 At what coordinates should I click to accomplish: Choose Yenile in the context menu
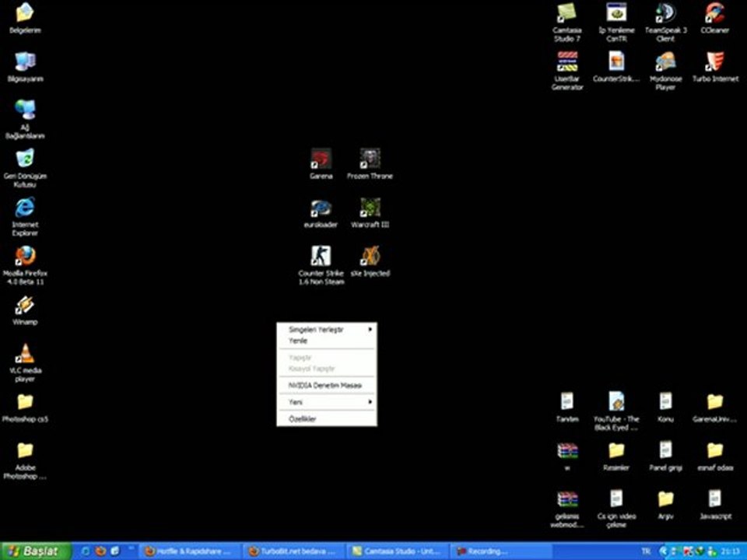coord(327,341)
